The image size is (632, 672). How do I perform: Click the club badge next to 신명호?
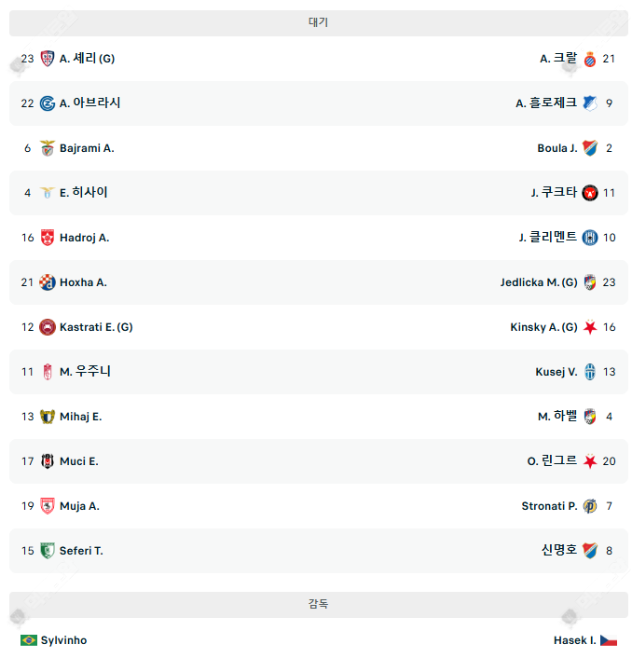tap(590, 551)
